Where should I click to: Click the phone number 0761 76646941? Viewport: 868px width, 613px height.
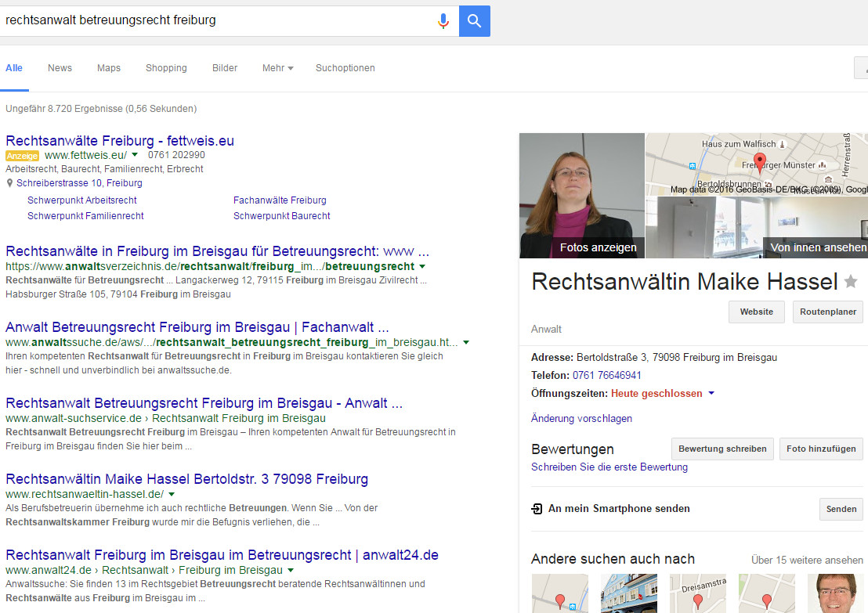click(606, 375)
